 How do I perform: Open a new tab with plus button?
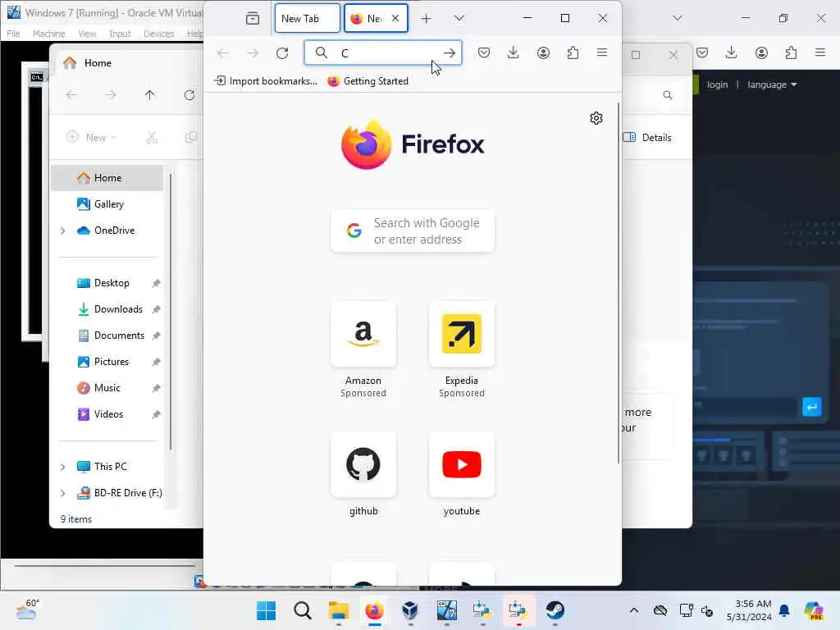coord(426,19)
